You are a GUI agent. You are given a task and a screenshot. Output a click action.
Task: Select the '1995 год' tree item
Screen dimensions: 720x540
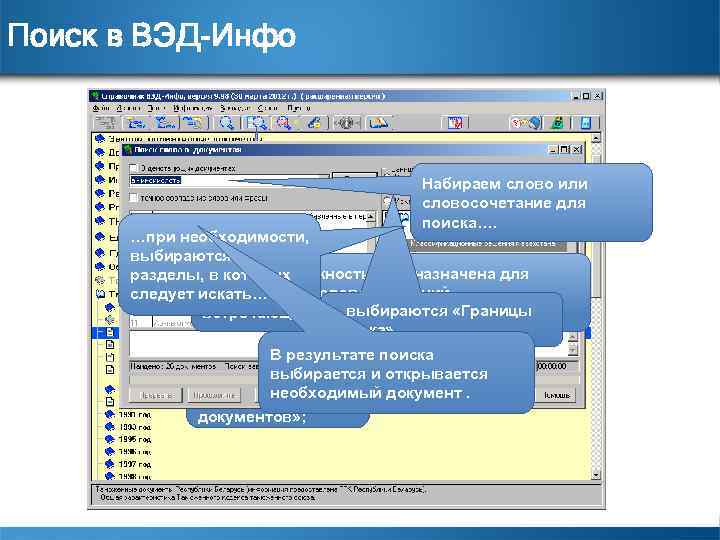134,439
